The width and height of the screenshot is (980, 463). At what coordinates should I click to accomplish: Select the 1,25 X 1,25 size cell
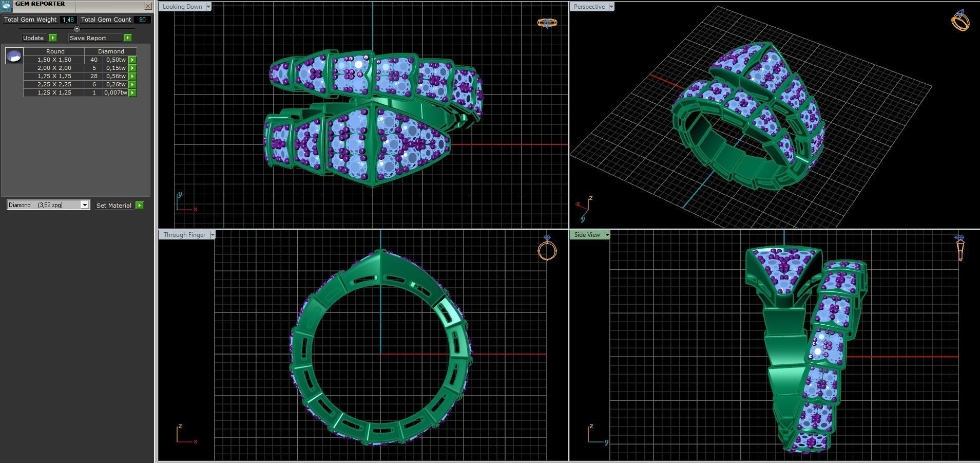54,93
